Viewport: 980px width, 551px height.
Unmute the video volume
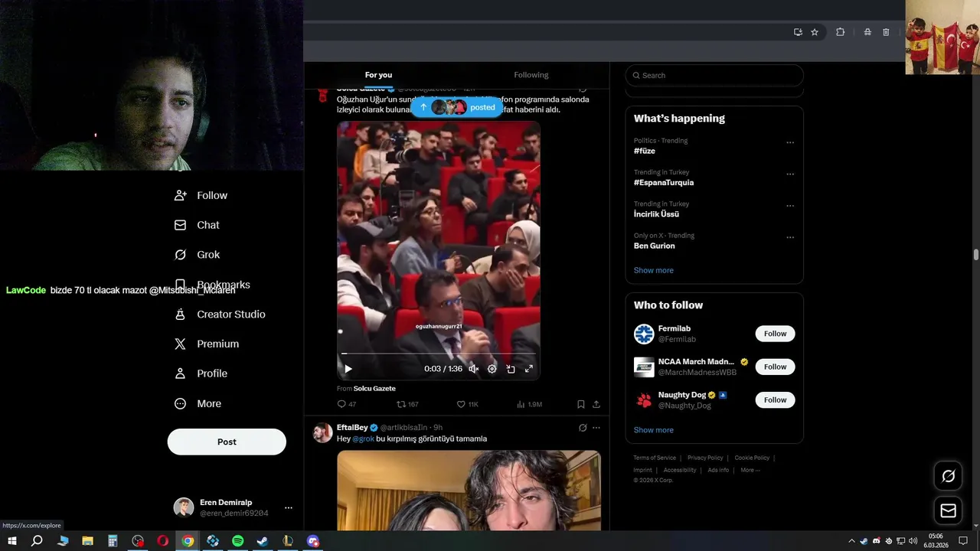(473, 369)
